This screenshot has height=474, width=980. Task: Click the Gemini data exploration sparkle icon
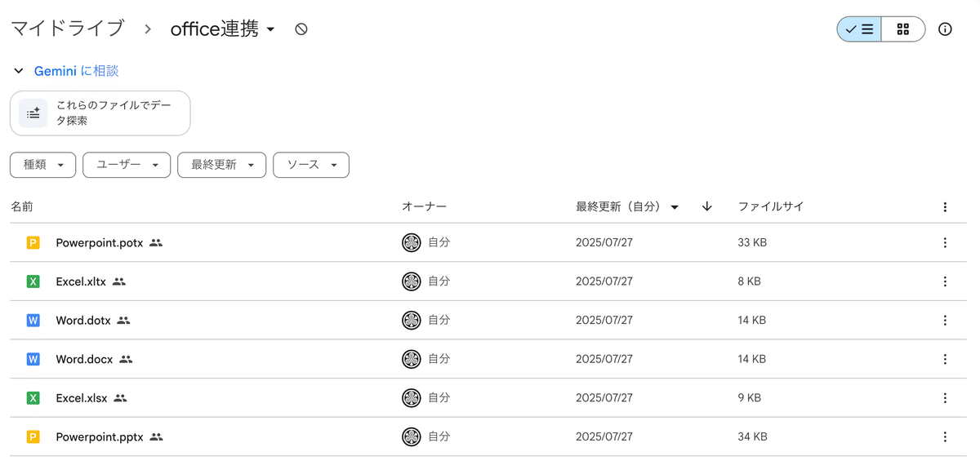click(33, 113)
